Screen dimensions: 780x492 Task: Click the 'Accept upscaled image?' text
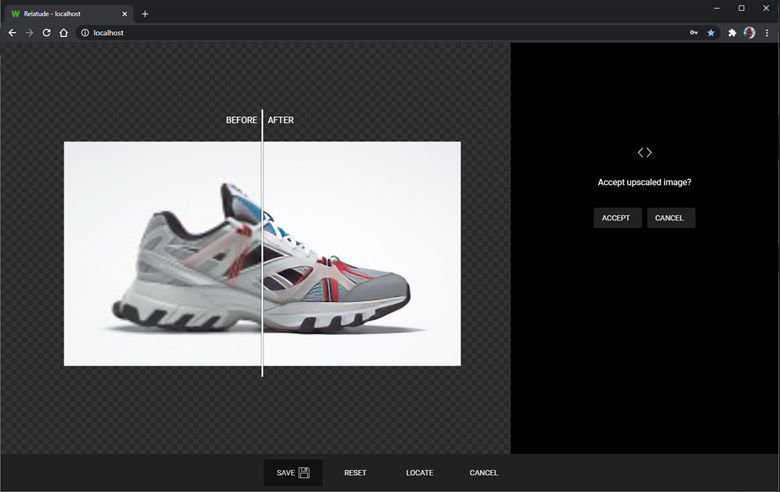(x=644, y=182)
